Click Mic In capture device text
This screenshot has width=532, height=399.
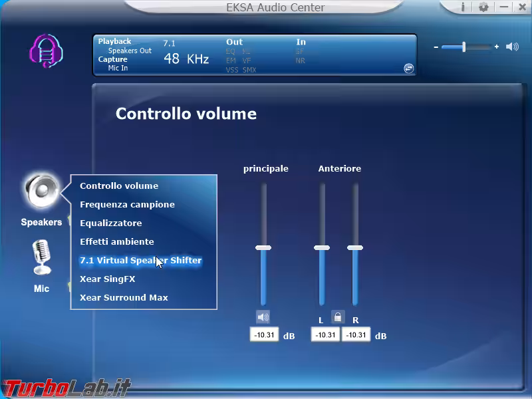tap(118, 68)
